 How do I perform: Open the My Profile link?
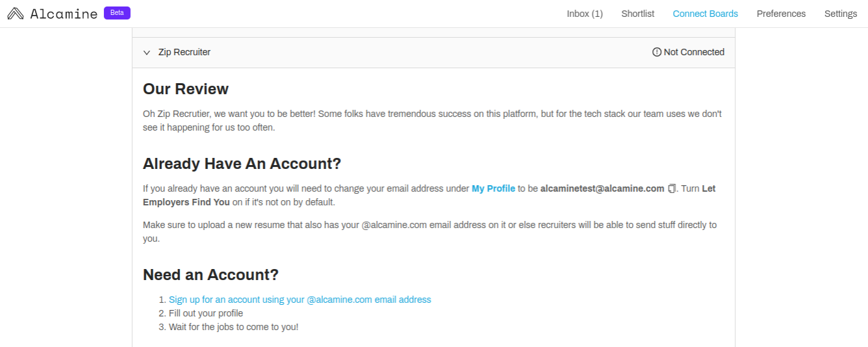tap(493, 188)
